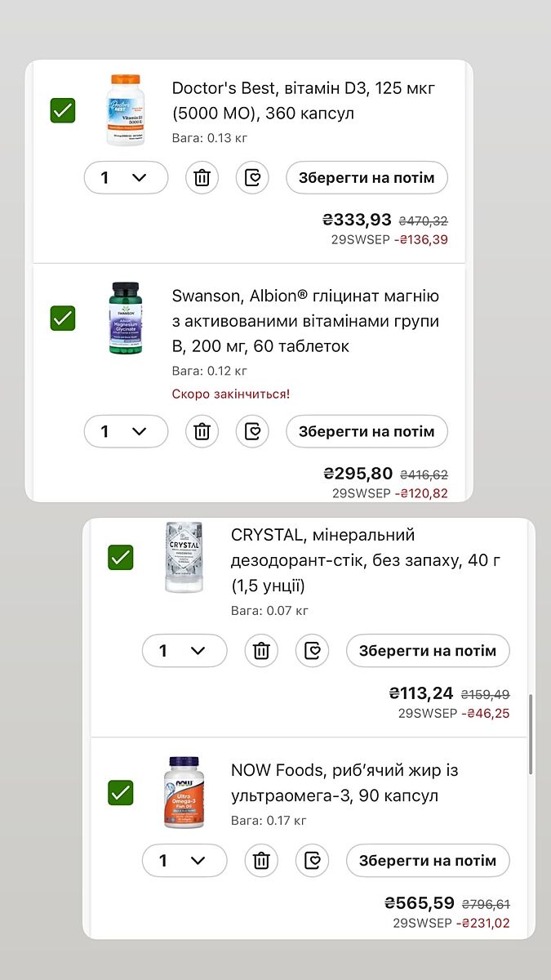Remove NOW Foods fish oil via trash icon
The image size is (551, 980).
tap(261, 860)
